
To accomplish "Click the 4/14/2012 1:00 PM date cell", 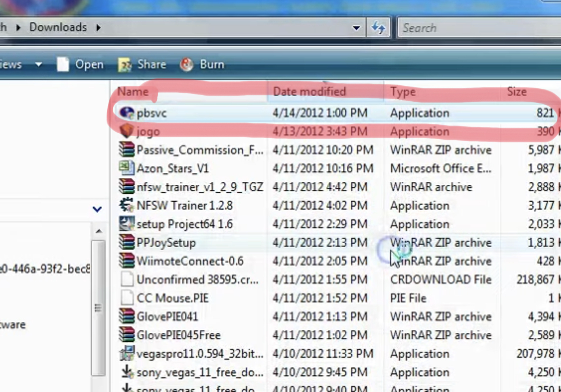I will click(x=320, y=113).
